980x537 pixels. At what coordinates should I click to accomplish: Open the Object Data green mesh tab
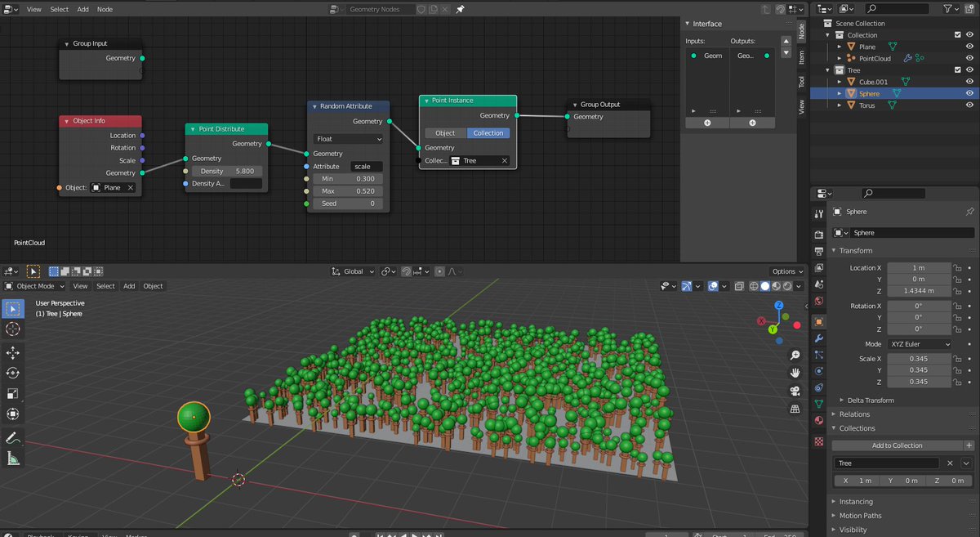pyautogui.click(x=819, y=404)
